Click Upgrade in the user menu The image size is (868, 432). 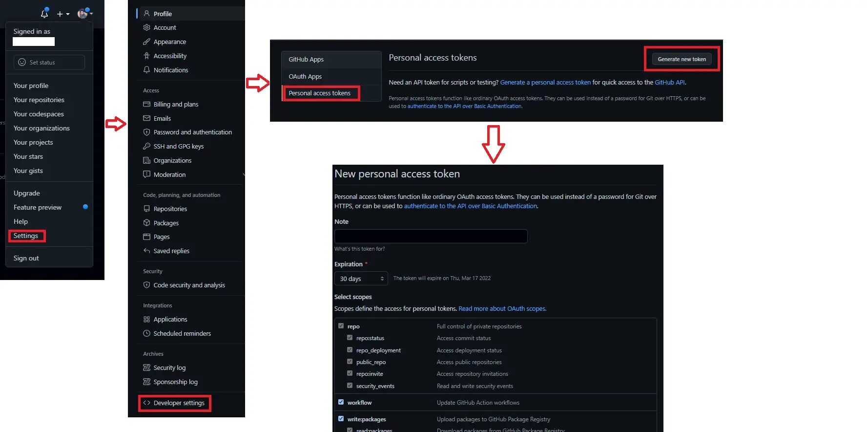(27, 193)
